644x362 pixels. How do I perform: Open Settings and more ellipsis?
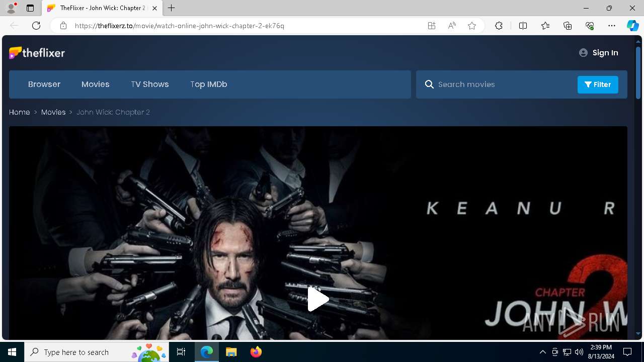[612, 26]
